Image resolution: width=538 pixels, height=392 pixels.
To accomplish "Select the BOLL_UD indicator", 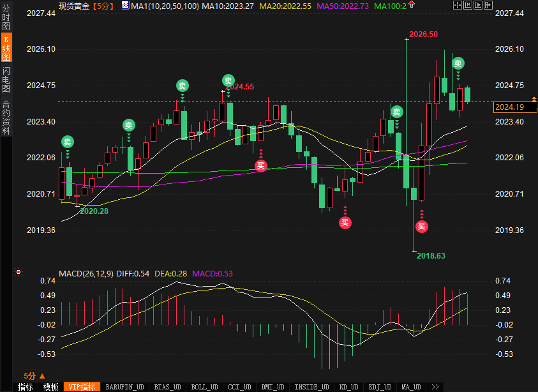I will coord(204,387).
